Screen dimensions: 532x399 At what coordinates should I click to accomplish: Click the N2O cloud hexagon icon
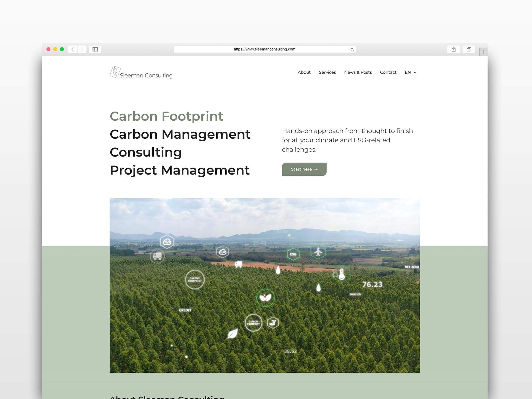[x=167, y=242]
